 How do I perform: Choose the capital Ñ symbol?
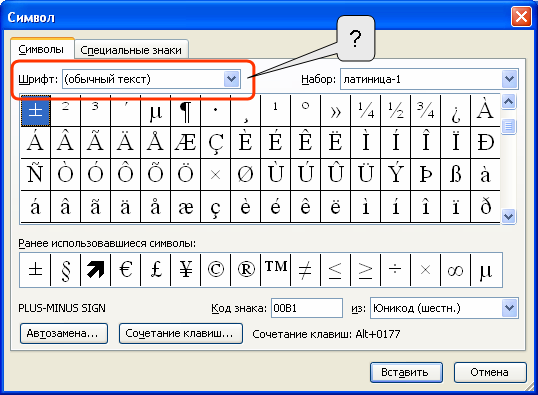pyautogui.click(x=36, y=174)
